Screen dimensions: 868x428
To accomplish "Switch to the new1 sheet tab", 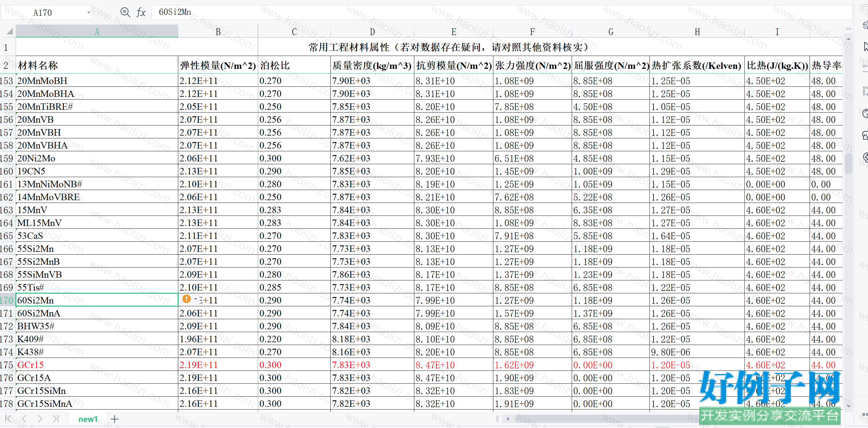I will coord(88,419).
